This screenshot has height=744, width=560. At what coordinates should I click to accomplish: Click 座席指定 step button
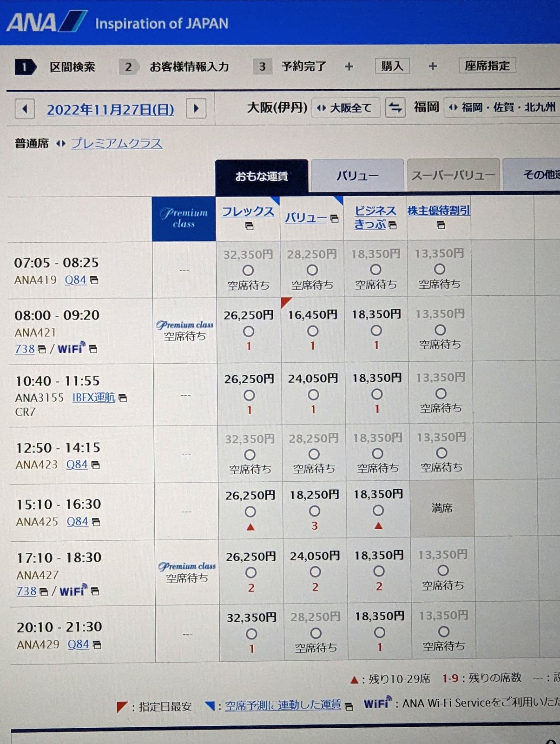[x=487, y=66]
